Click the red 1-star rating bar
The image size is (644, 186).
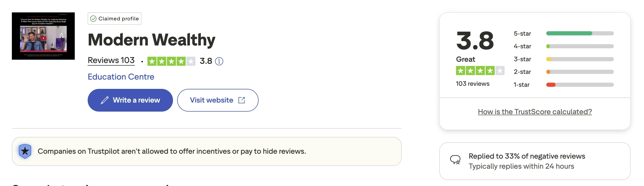point(551,85)
